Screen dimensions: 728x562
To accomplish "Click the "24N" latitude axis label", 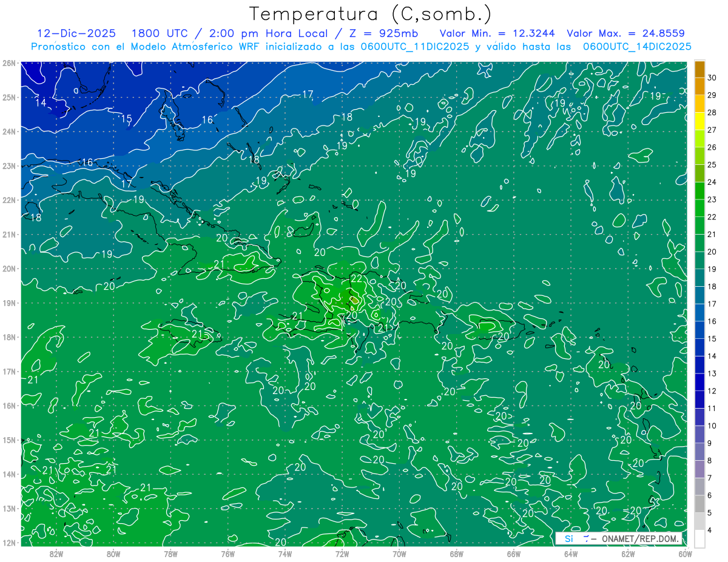I will pos(9,132).
